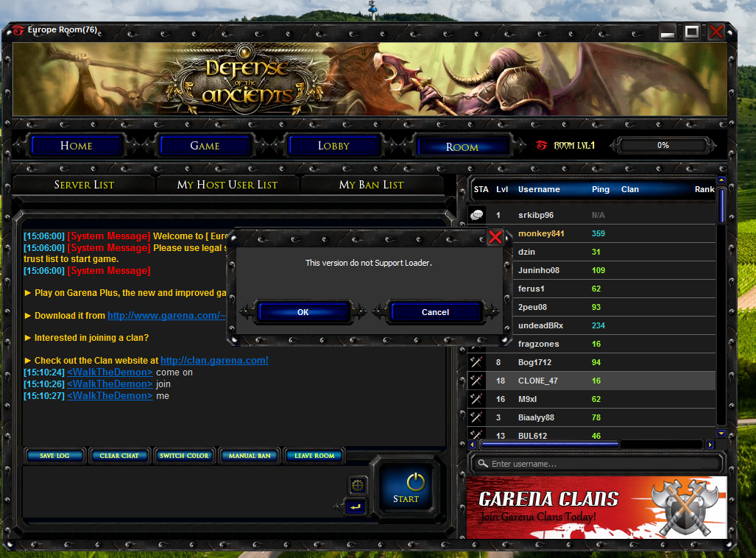Click the user list scroll left arrow
The width and height of the screenshot is (756, 558).
(472, 445)
